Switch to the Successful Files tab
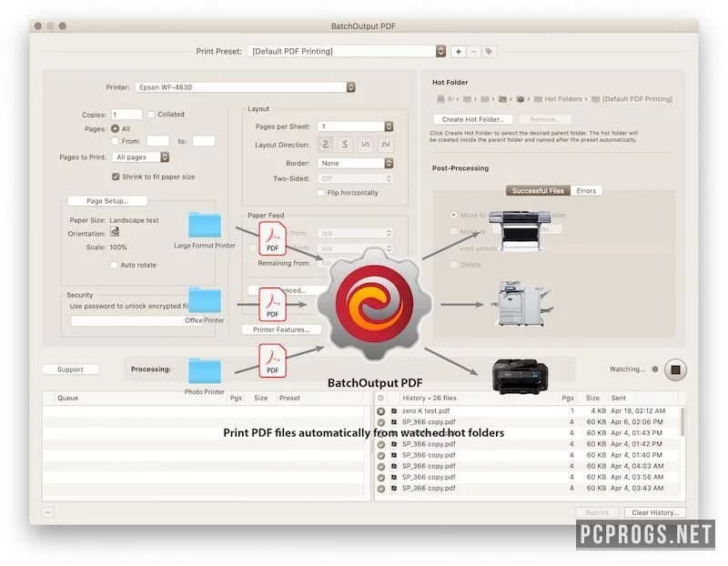The height and width of the screenshot is (566, 728). coord(538,191)
